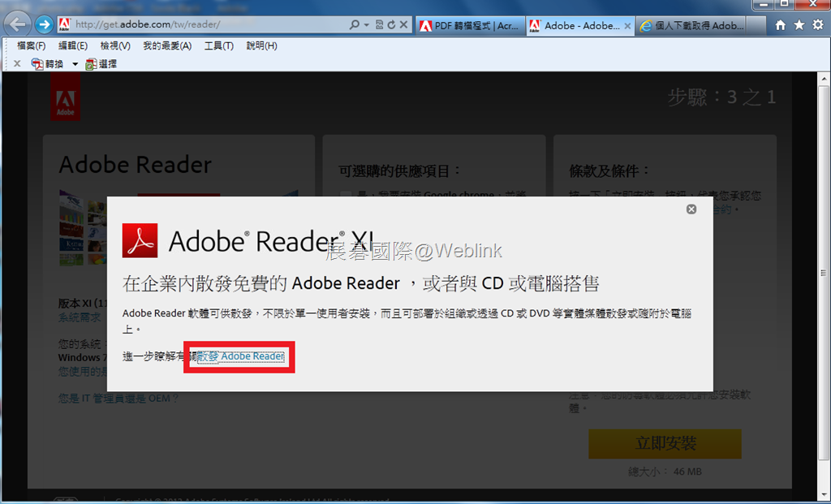Screen dimensions: 831x504
Task: Click the page scrollbar up arrow
Action: (824, 80)
